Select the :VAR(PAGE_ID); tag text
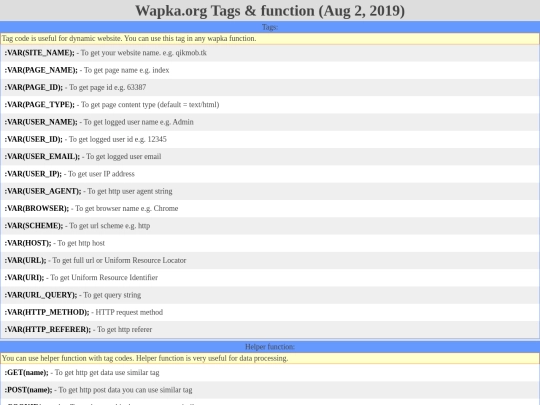The width and height of the screenshot is (540, 405). (34, 87)
